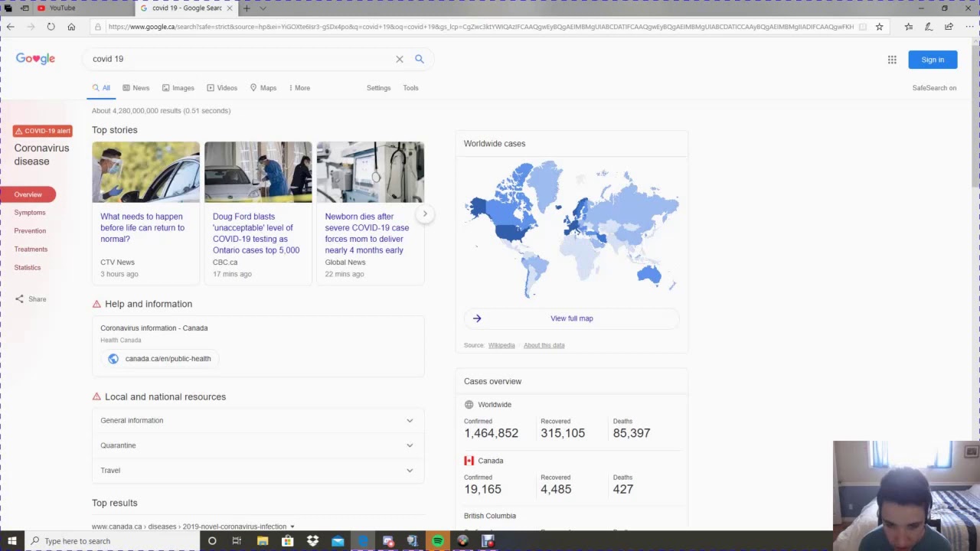The image size is (980, 551).
Task: Open the Wikipedia source link
Action: tap(501, 345)
